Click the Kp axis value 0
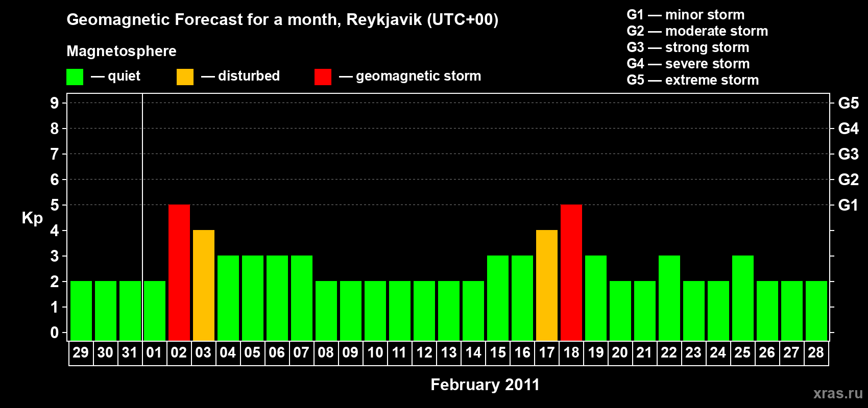The image size is (868, 408). (x=55, y=333)
